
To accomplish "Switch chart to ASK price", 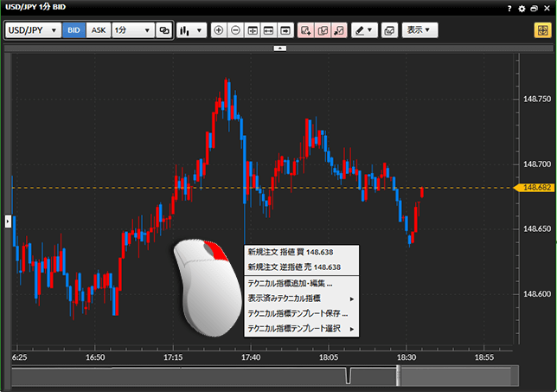I will click(99, 30).
